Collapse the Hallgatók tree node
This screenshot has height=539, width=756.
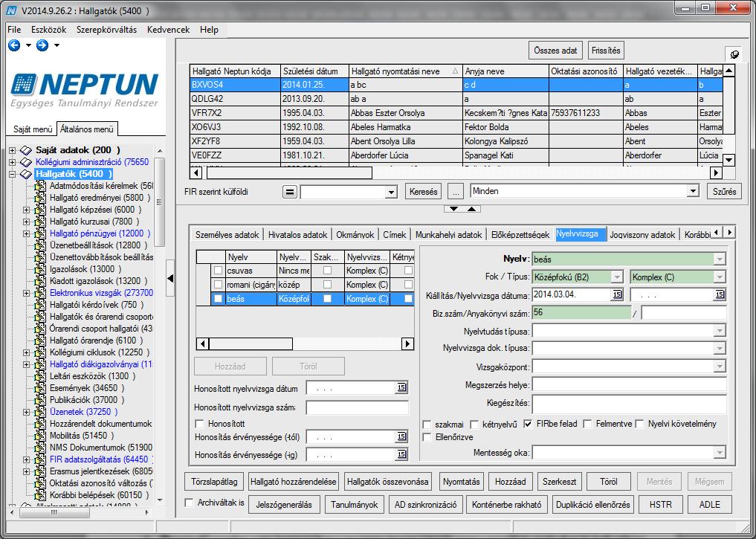click(x=12, y=174)
